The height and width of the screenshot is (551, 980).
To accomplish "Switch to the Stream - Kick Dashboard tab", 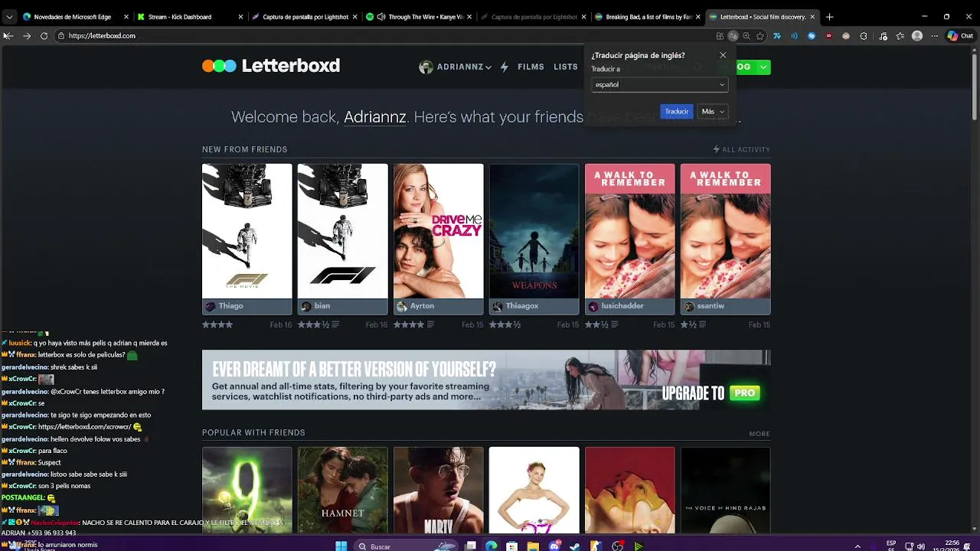I will coord(189,17).
